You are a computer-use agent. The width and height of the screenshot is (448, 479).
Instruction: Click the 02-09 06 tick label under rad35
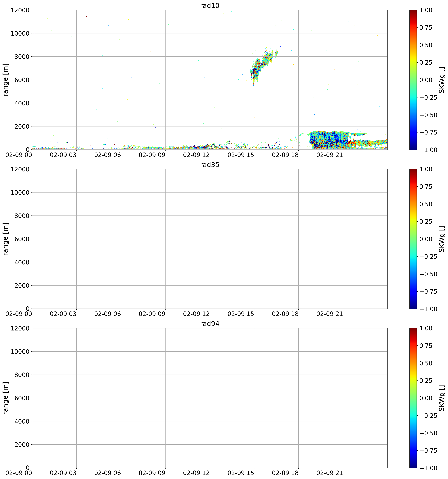[x=107, y=314]
